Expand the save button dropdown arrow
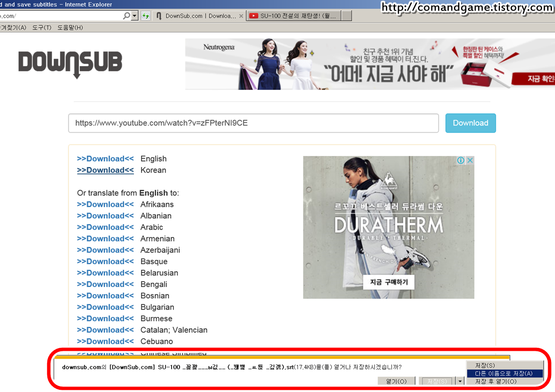The height and width of the screenshot is (392, 555). click(460, 381)
